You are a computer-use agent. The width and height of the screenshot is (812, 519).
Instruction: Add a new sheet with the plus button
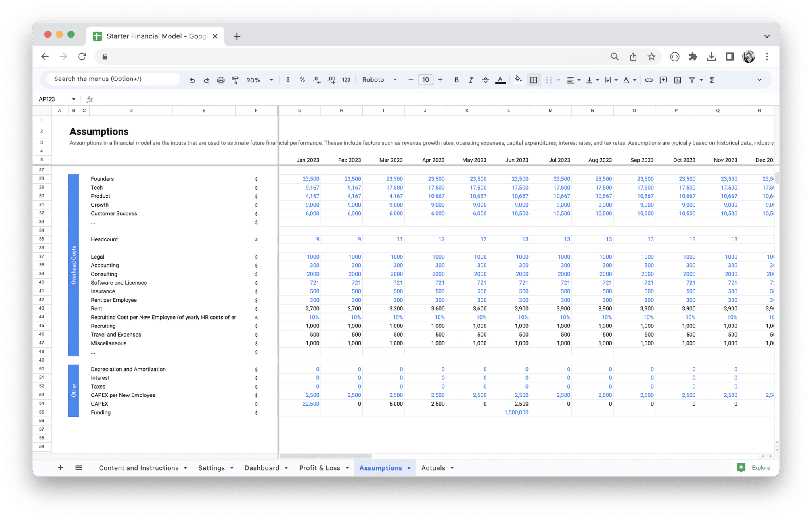pos(60,468)
